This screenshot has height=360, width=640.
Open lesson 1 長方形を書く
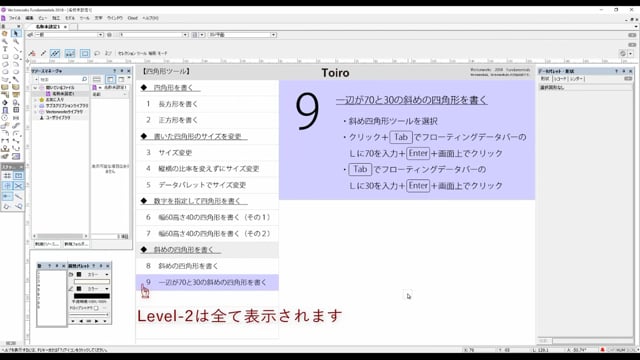207,104
